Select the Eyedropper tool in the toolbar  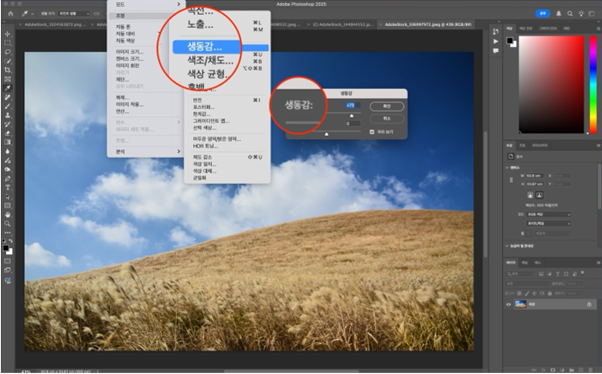7,88
